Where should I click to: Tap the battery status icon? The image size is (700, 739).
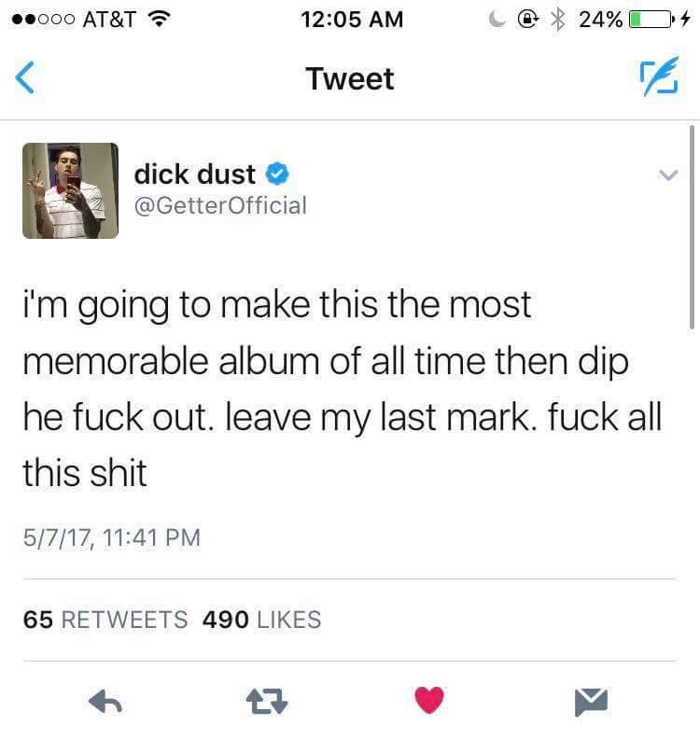(x=651, y=20)
